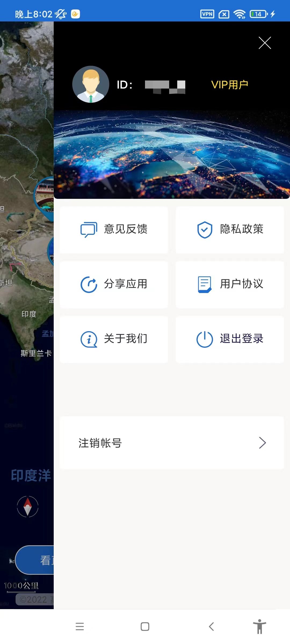Image resolution: width=290 pixels, height=644 pixels.
Task: Close the side drawer with X icon
Action: pyautogui.click(x=264, y=43)
